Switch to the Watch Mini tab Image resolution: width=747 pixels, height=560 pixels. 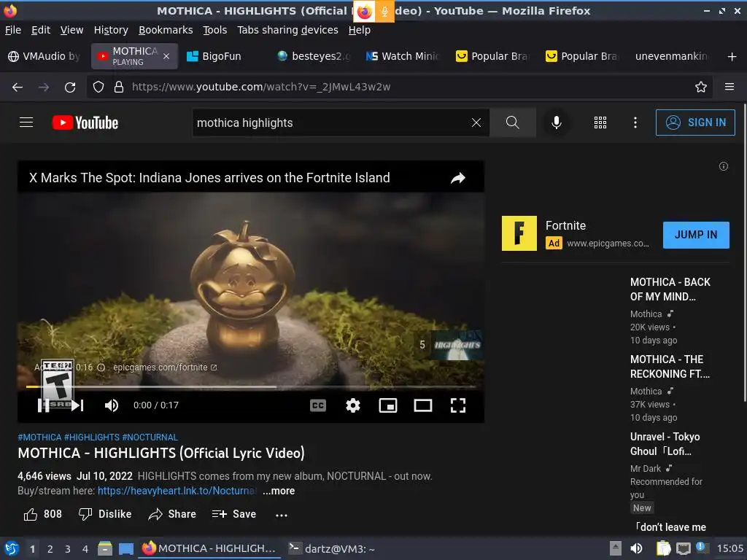click(x=403, y=56)
